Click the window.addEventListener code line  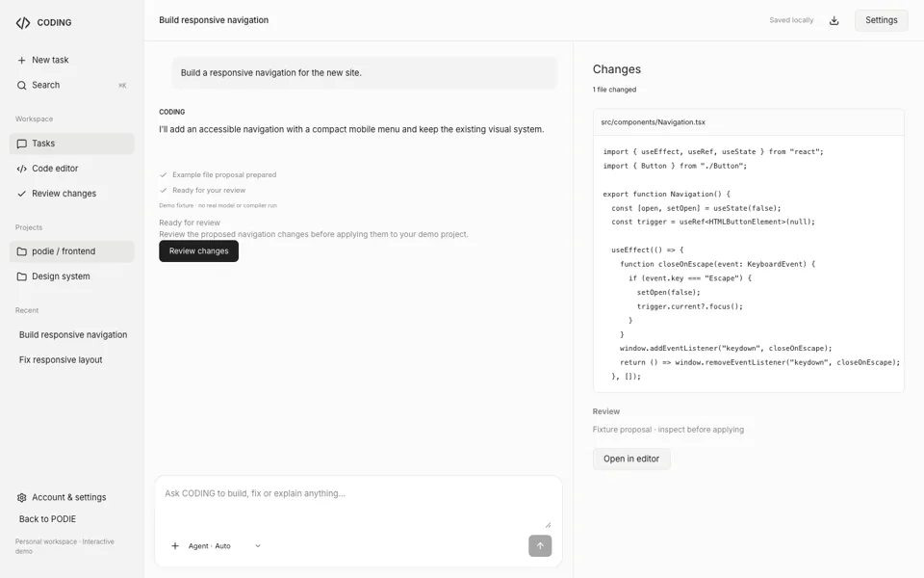pyautogui.click(x=726, y=349)
